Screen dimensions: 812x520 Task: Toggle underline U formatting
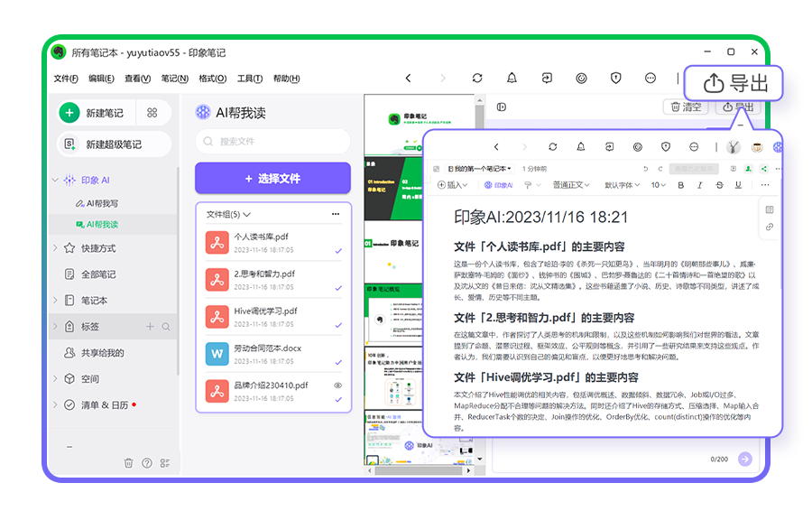coord(738,185)
